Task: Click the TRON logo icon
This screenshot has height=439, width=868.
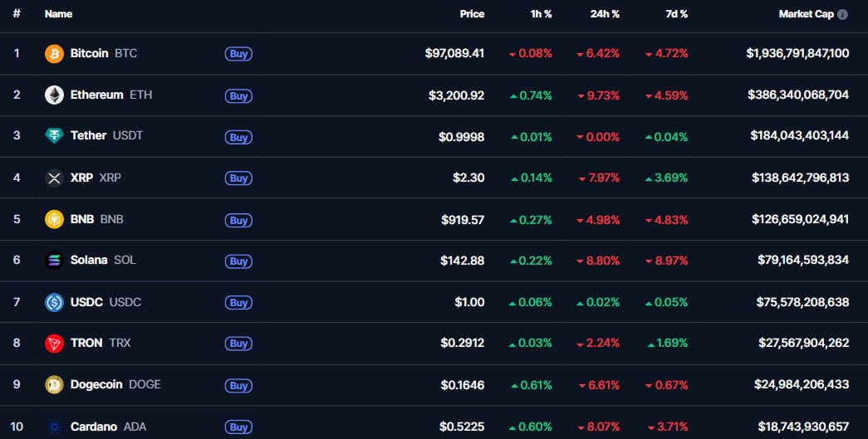Action: click(54, 344)
